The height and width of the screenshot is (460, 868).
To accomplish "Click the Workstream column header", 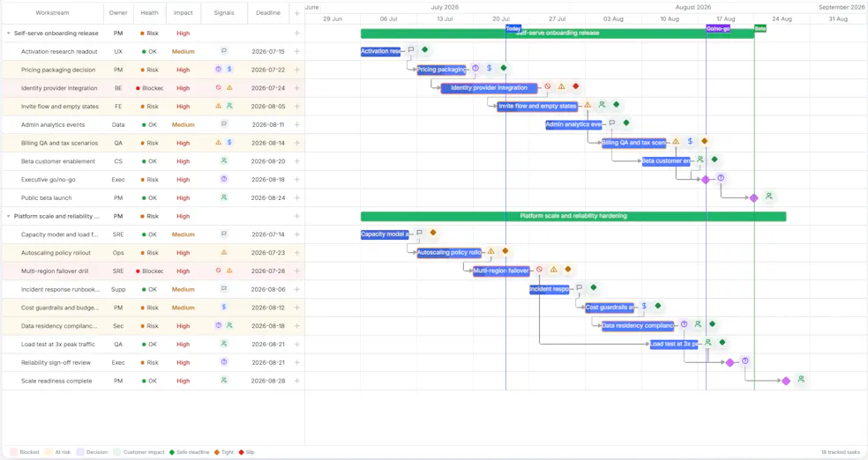I will pyautogui.click(x=53, y=12).
